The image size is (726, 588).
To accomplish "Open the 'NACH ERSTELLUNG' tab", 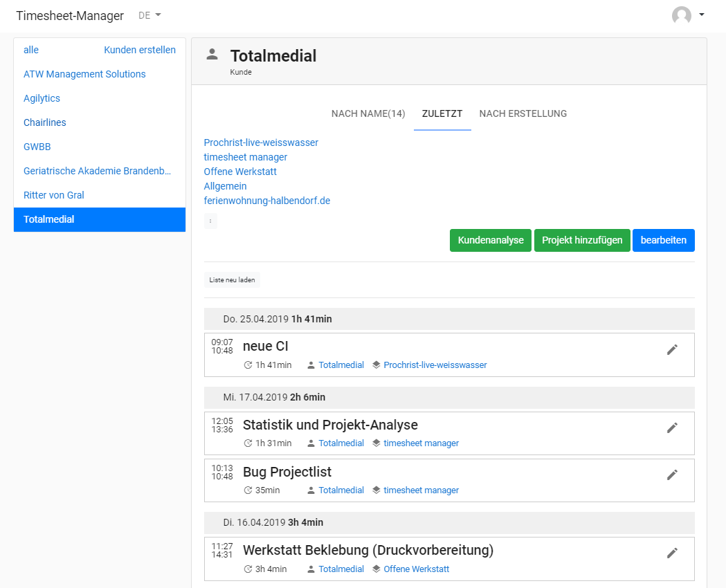I will tap(523, 114).
